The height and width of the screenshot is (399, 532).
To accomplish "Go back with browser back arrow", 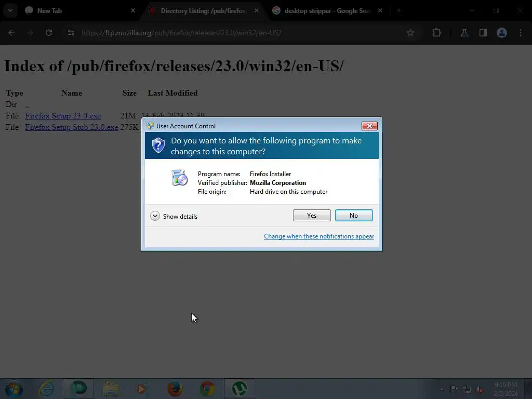I will point(11,33).
